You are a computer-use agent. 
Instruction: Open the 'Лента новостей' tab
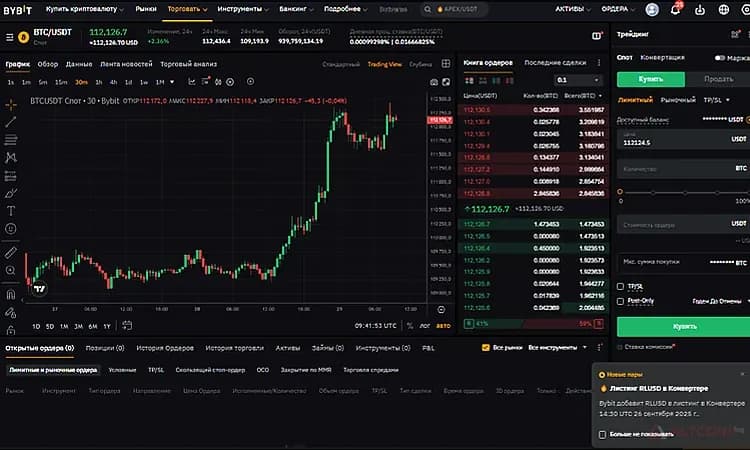pyautogui.click(x=126, y=64)
